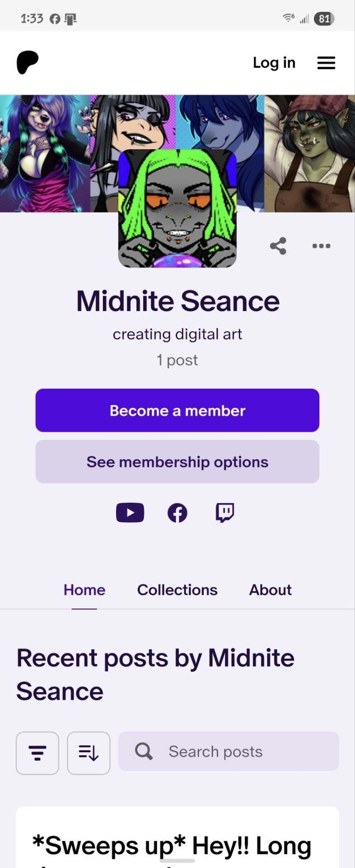355x868 pixels.
Task: Click the Log in link
Action: point(274,62)
